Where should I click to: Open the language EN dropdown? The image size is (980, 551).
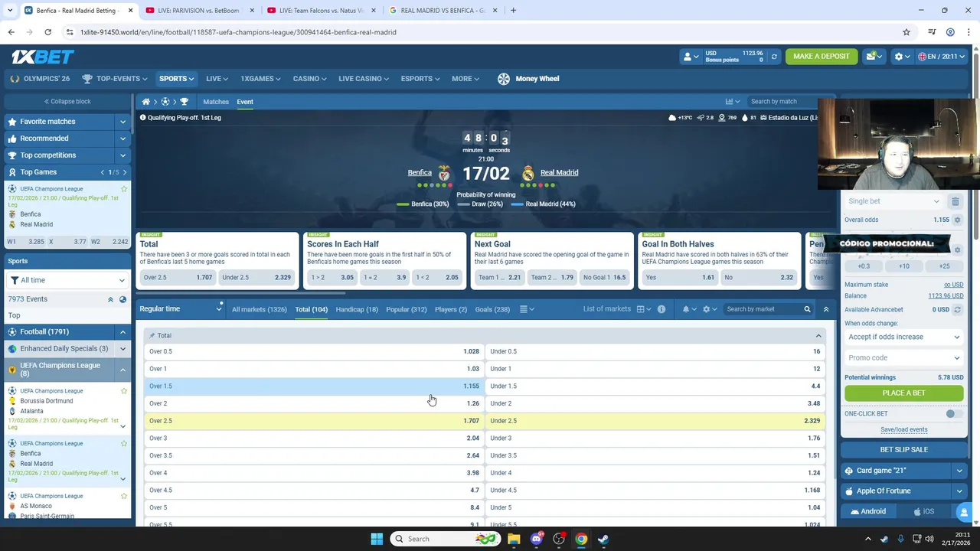point(942,57)
